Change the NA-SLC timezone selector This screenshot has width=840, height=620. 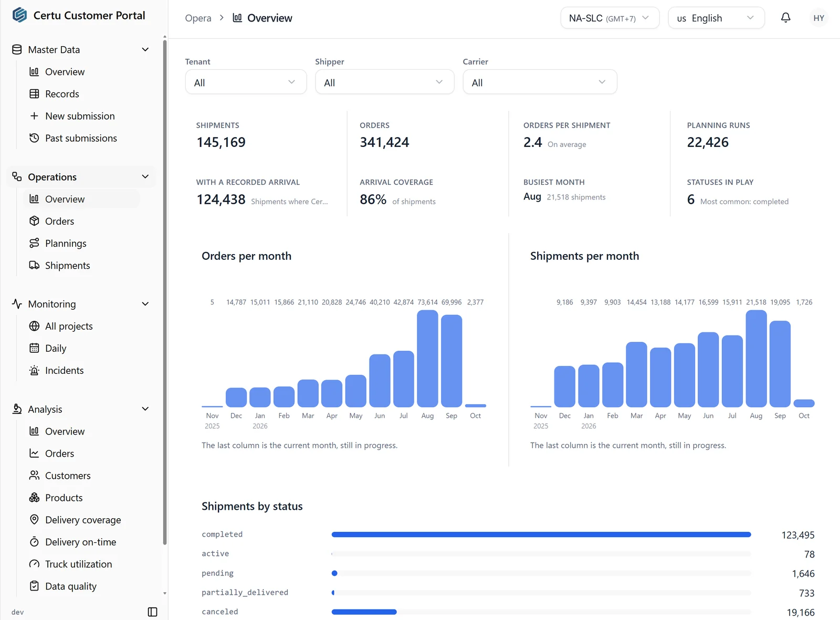(x=610, y=18)
